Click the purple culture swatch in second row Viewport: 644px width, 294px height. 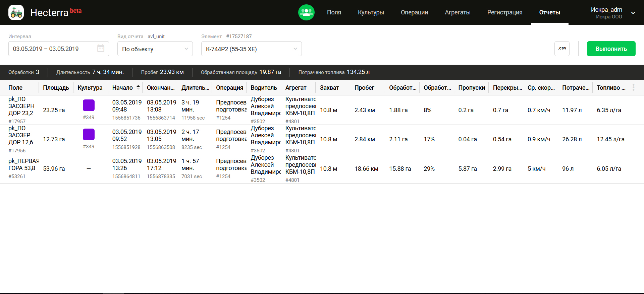click(x=89, y=135)
